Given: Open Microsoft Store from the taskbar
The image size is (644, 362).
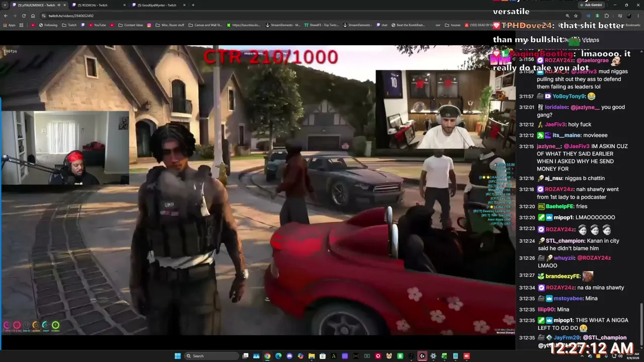Looking at the screenshot, I should click(323, 356).
